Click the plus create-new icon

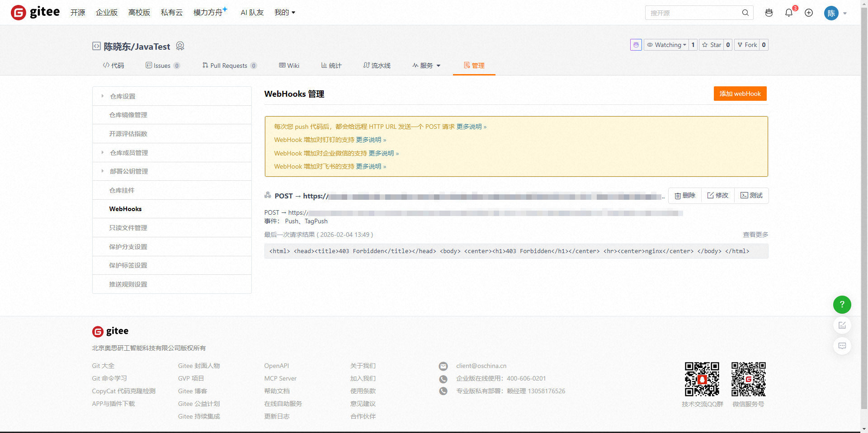click(x=809, y=13)
